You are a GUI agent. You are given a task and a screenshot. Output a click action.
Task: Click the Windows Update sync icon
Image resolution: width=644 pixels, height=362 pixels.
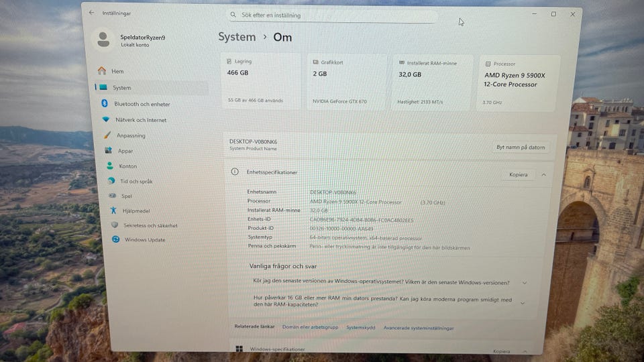tap(116, 239)
